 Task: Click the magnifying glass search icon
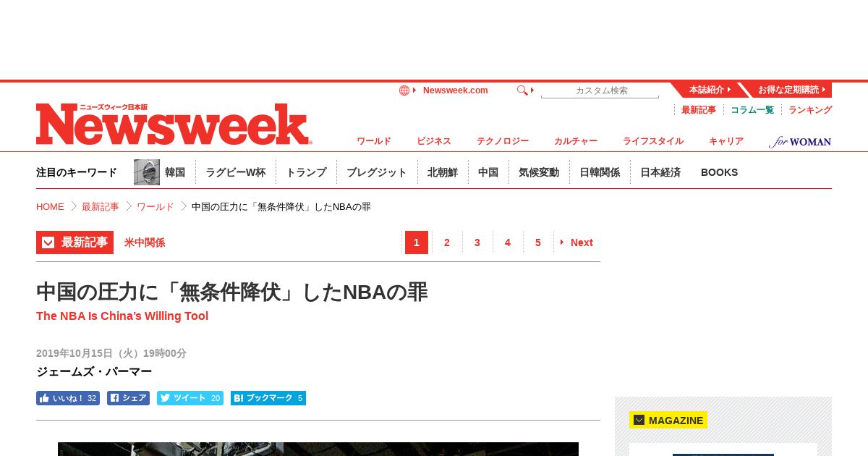[x=522, y=90]
